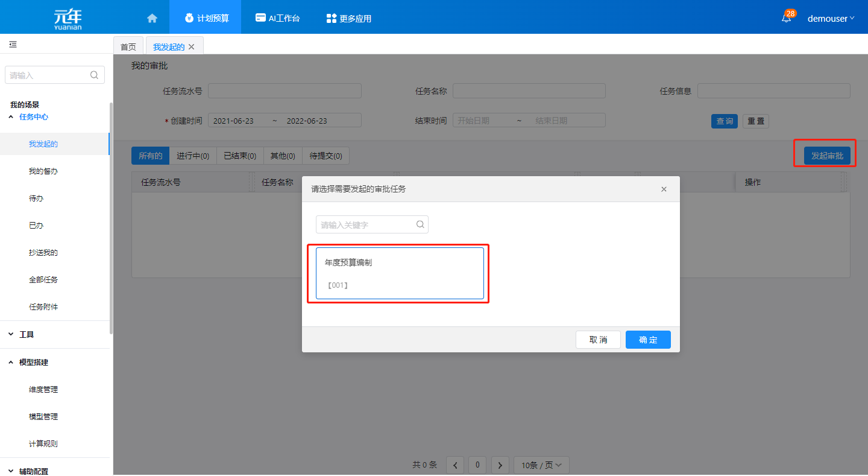Collapse the 模型搭建 sidebar section
The width and height of the screenshot is (868, 476).
(33, 362)
